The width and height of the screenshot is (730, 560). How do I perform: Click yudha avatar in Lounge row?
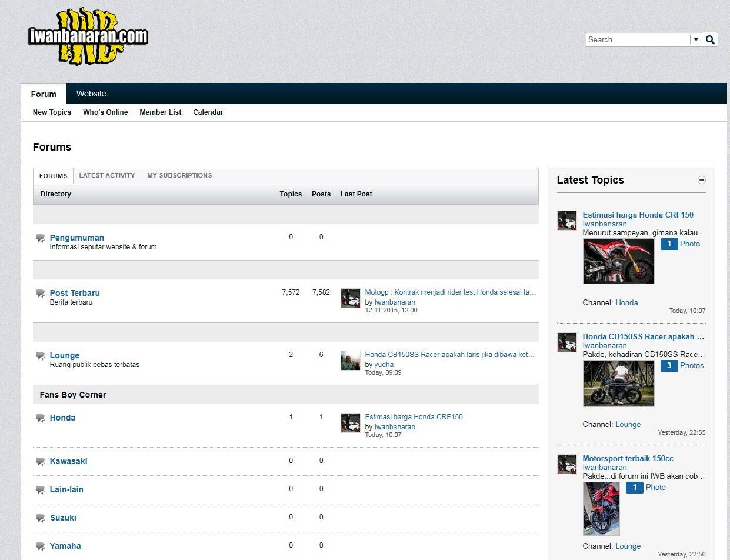(351, 361)
